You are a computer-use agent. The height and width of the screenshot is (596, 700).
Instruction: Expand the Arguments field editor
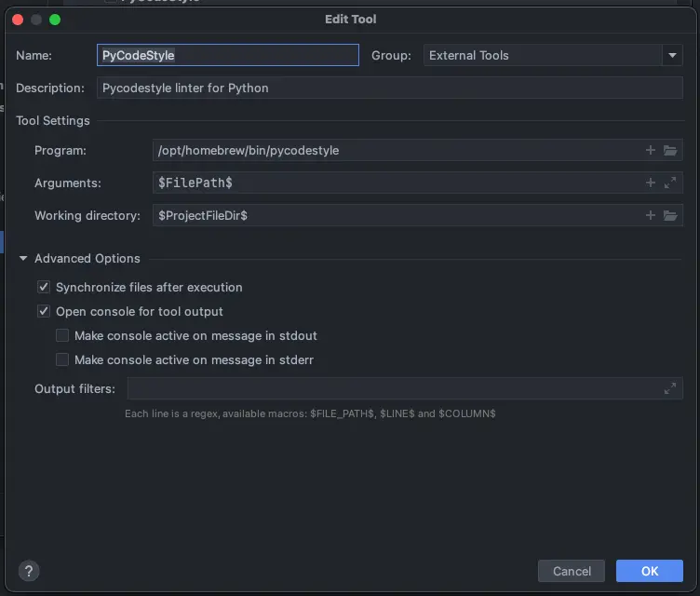click(x=669, y=183)
